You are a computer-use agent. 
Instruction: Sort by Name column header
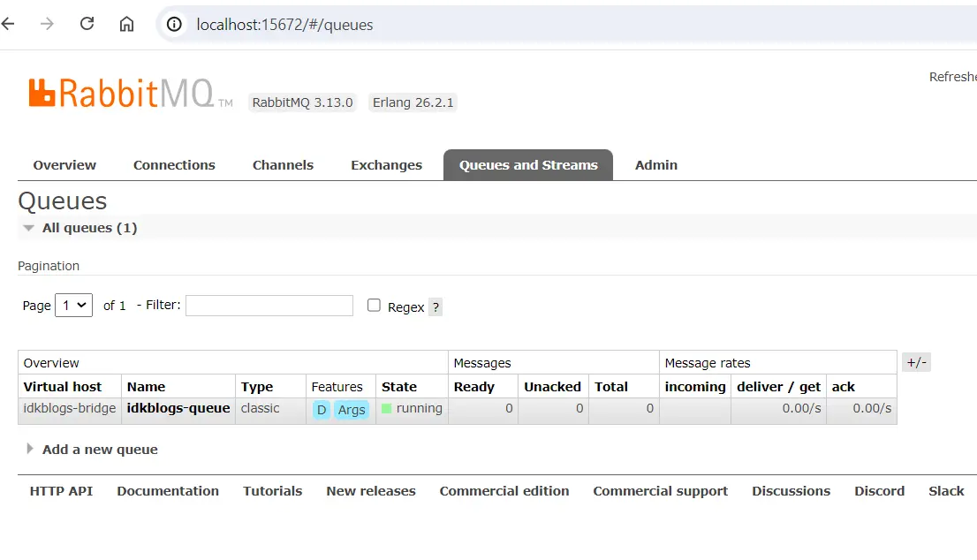coord(146,387)
